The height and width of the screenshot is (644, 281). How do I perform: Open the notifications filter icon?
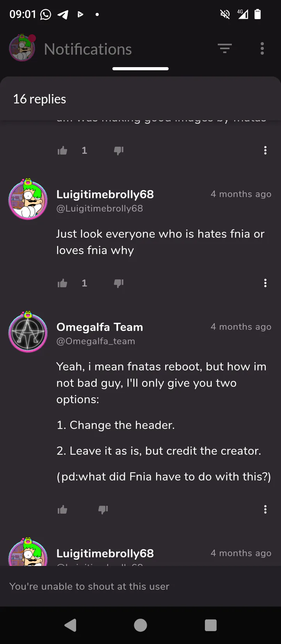[x=225, y=49]
